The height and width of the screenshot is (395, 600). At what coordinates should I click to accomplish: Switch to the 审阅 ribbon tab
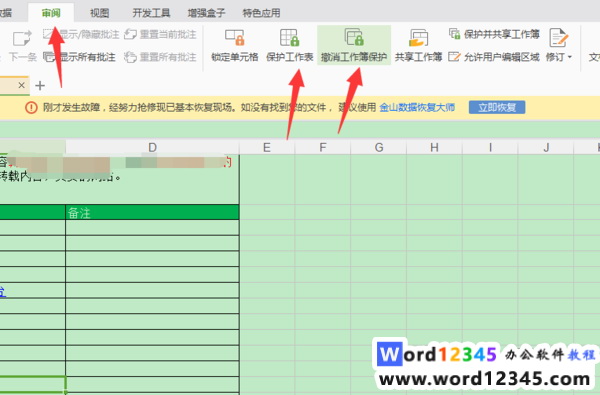click(51, 13)
